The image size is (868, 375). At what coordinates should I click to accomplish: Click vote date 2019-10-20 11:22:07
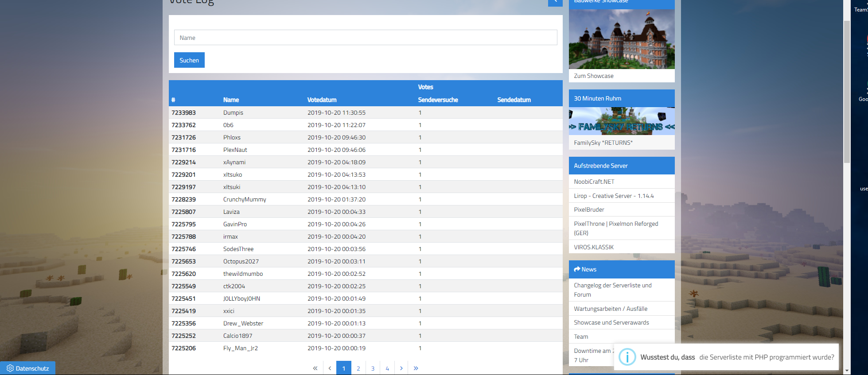pyautogui.click(x=336, y=125)
